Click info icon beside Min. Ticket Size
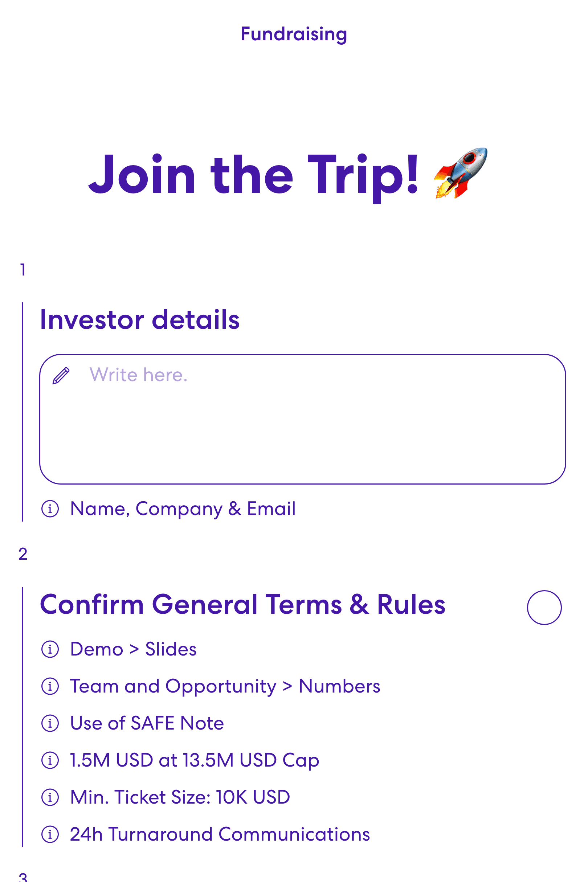 tap(50, 797)
